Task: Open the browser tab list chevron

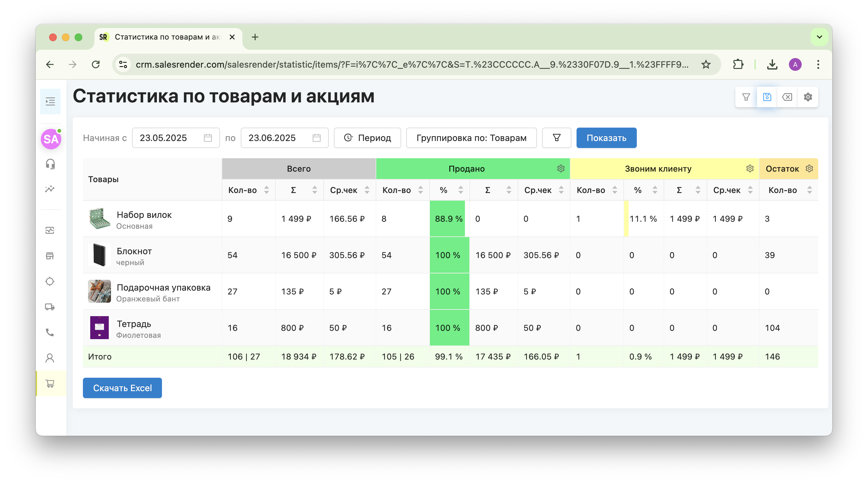Action: (820, 37)
